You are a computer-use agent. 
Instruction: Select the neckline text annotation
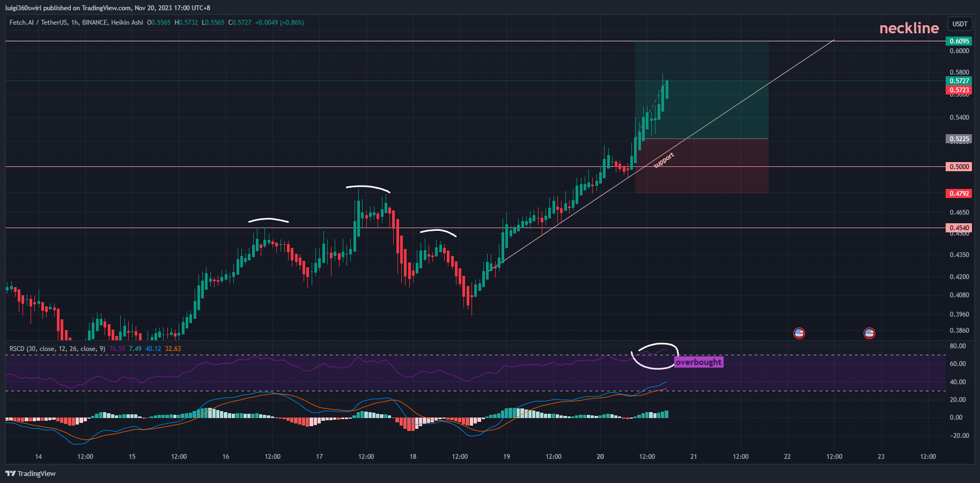[x=909, y=28]
